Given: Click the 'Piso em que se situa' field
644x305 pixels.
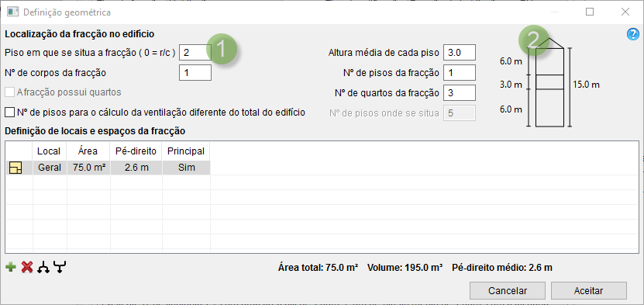Looking at the screenshot, I should tap(195, 52).
